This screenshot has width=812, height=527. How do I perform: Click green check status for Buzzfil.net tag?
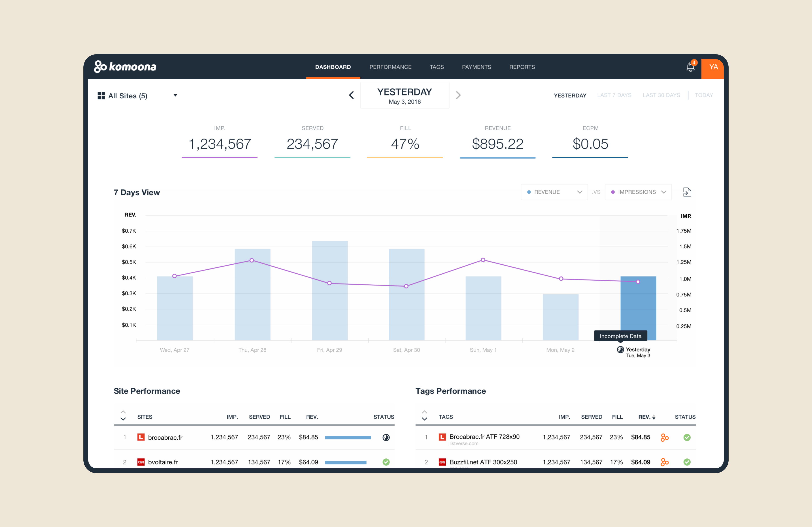[x=687, y=462]
